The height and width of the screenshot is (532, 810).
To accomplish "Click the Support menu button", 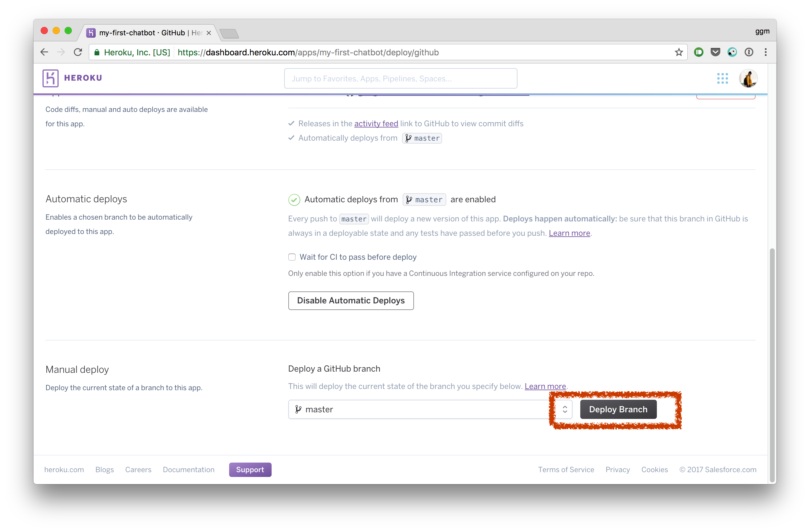I will [x=250, y=469].
